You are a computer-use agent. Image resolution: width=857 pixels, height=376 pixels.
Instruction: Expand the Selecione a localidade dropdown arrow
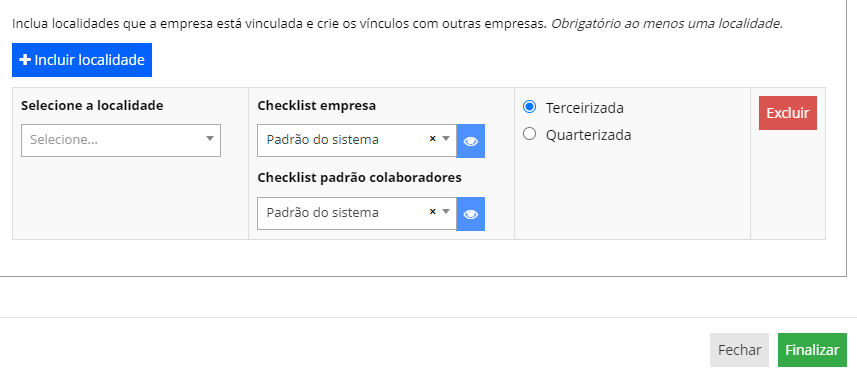tap(209, 139)
